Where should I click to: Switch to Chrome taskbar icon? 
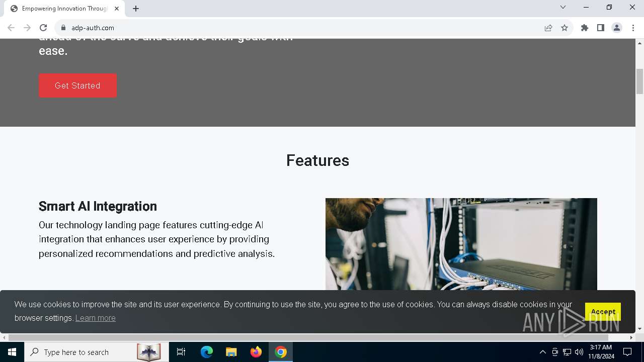[281, 352]
